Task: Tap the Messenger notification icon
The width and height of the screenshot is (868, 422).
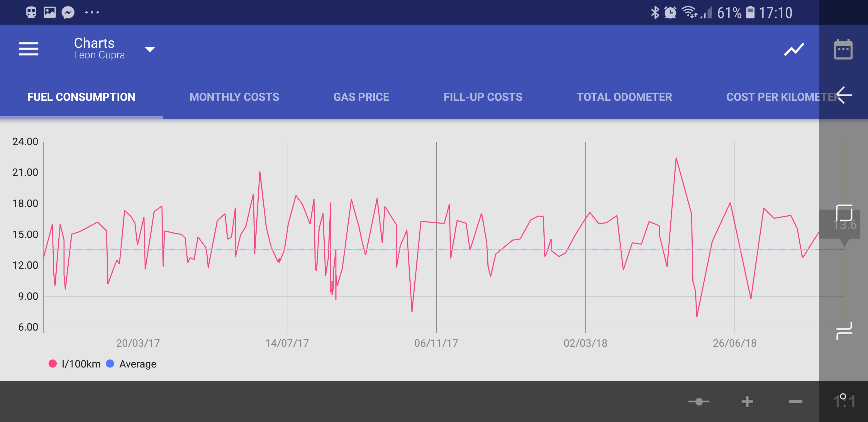Action: tap(68, 13)
